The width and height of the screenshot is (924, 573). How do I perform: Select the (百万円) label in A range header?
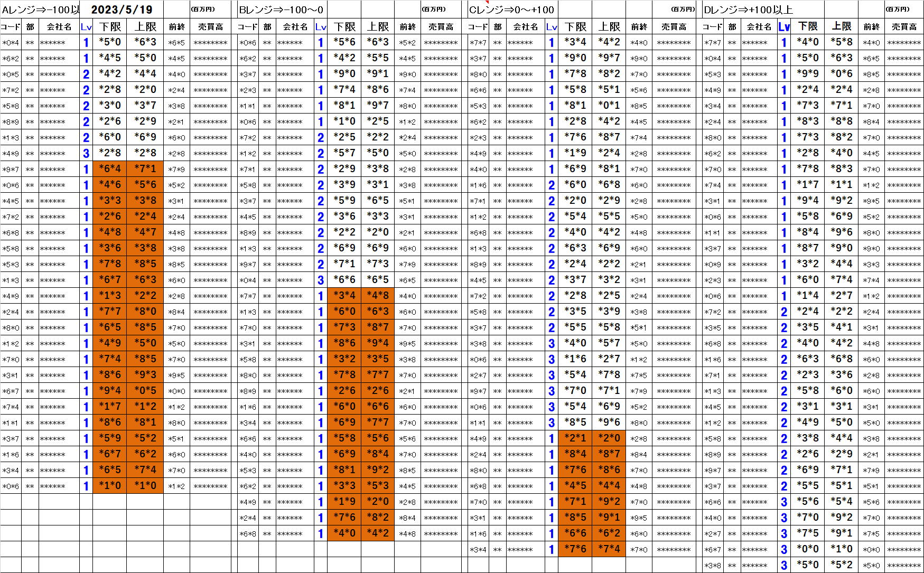[x=203, y=10]
